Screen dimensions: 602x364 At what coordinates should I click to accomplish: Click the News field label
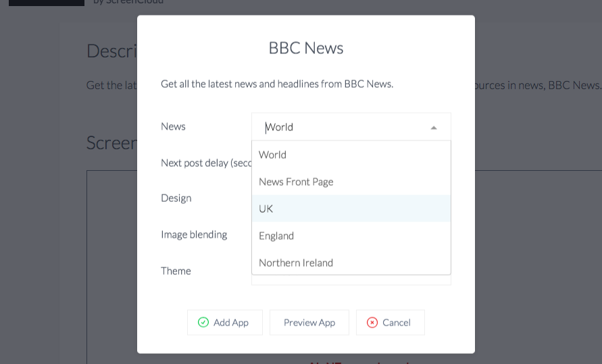[x=173, y=126]
